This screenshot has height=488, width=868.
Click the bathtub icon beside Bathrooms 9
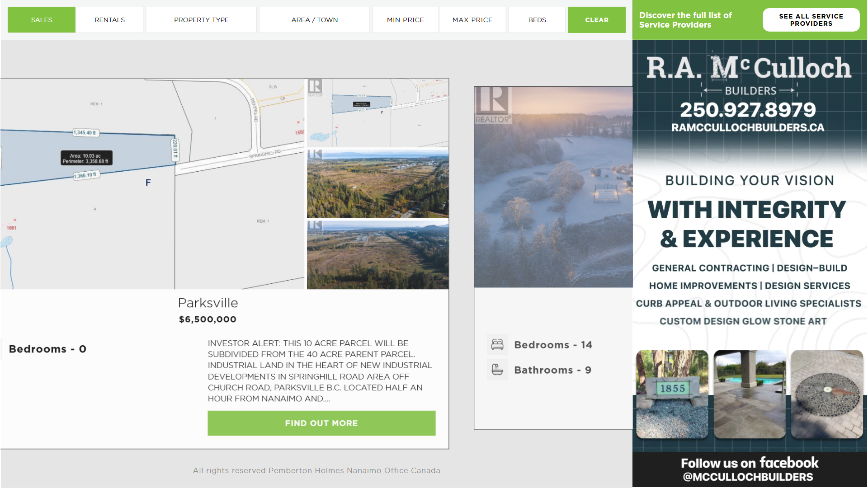coord(497,370)
